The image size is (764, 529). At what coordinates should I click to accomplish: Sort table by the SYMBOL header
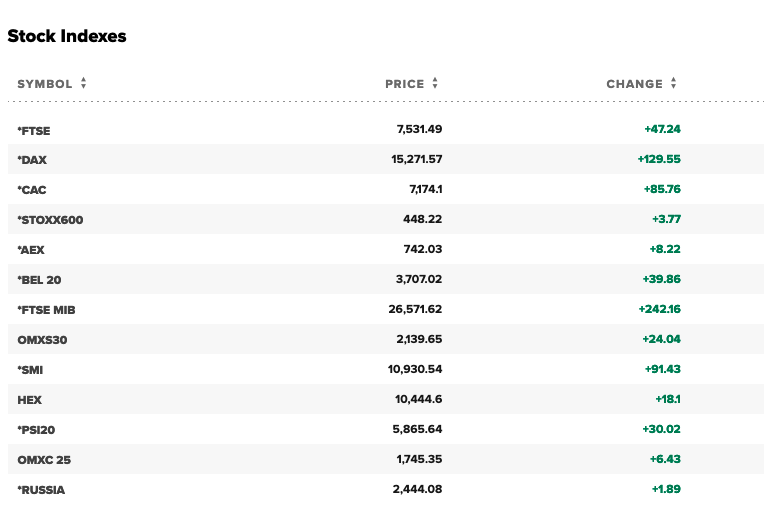click(x=45, y=84)
